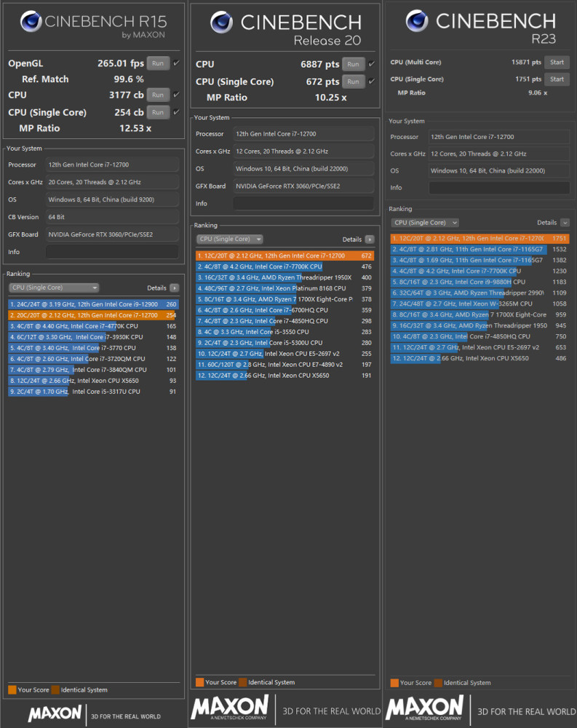
Task: Click the Details arrow icon in R15 ranking
Action: 174,288
